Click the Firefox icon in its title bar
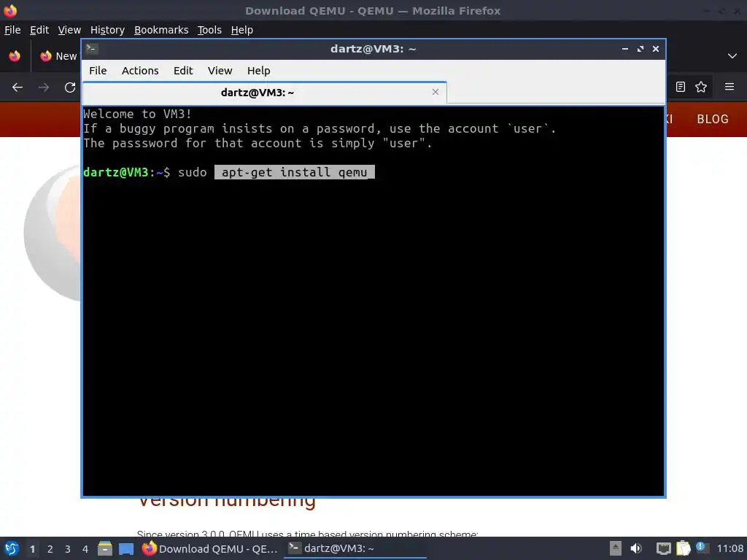The width and height of the screenshot is (747, 560). 10,10
